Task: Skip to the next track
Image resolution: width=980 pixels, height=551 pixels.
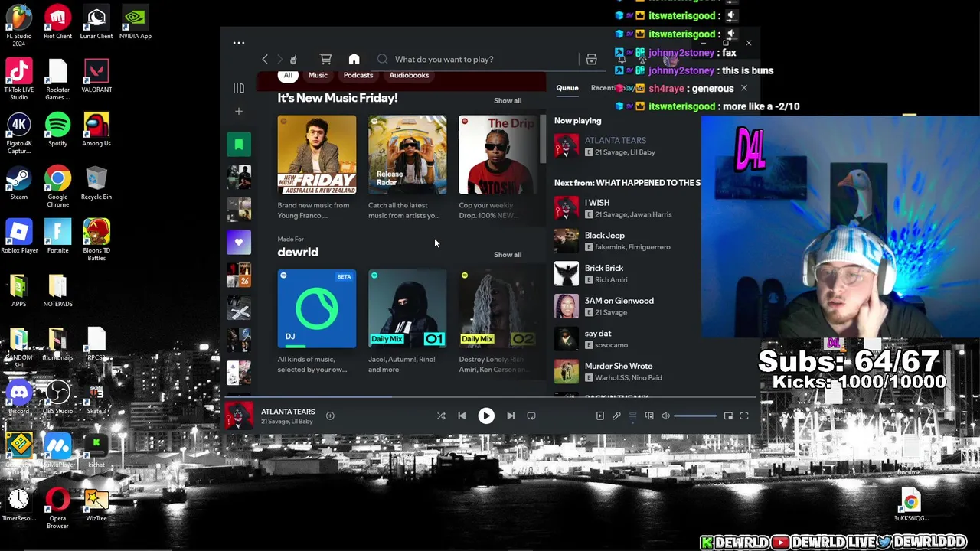Action: coord(511,416)
